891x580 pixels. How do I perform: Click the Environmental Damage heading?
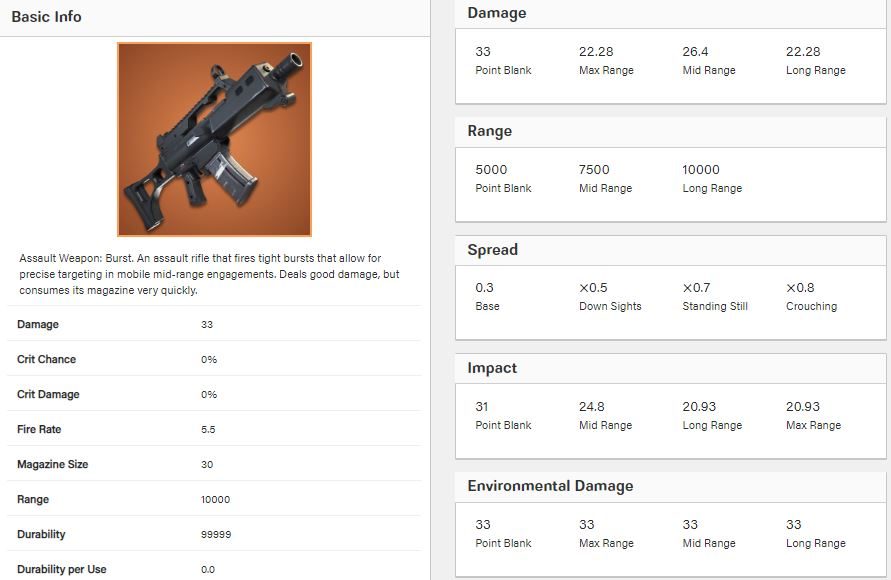[x=550, y=486]
